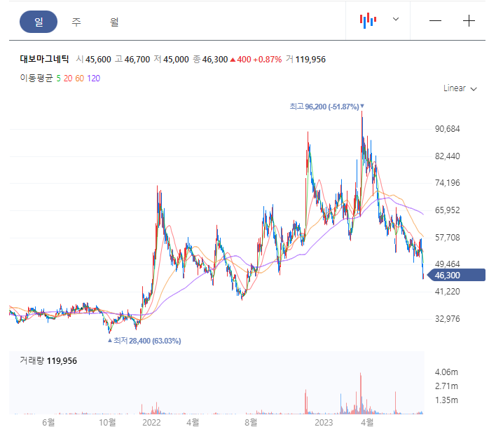
Task: Click the 이동평균 moving average label
Action: 36,78
